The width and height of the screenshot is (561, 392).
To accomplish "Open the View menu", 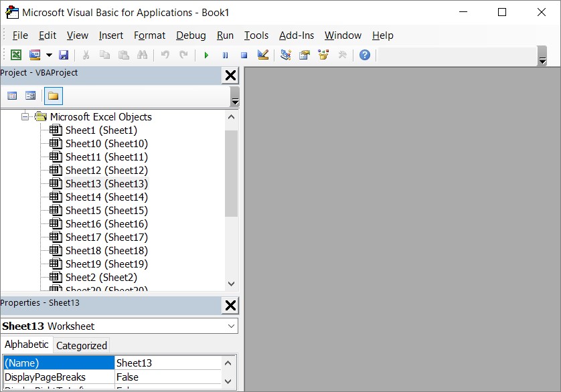I will pos(77,35).
